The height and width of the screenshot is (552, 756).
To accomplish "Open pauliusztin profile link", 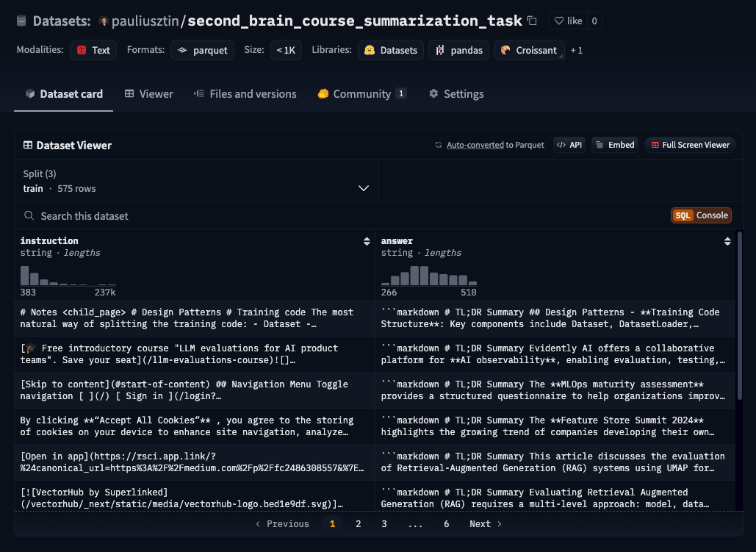I will (x=145, y=21).
